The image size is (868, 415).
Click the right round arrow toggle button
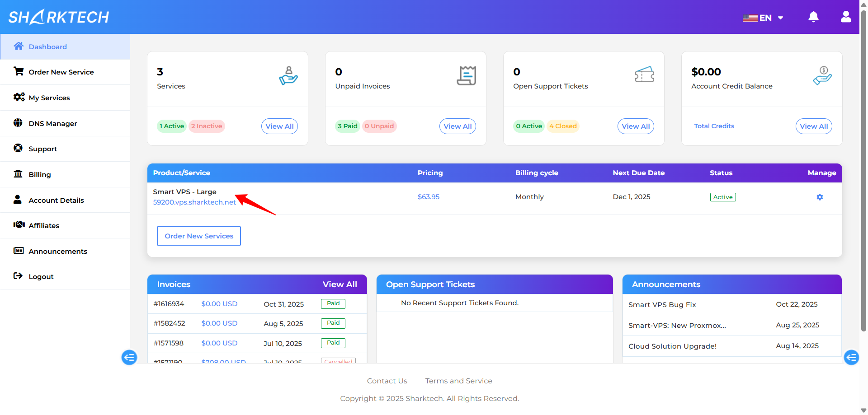click(x=851, y=358)
